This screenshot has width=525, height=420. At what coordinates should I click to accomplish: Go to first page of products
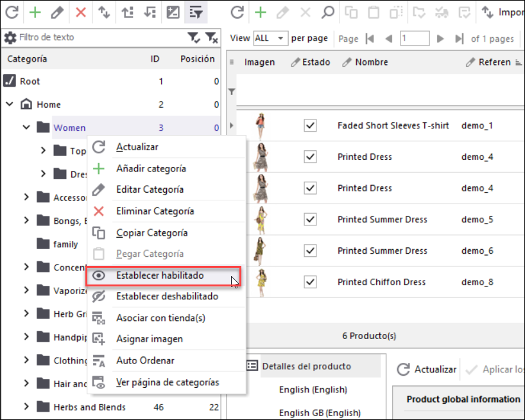(370, 39)
